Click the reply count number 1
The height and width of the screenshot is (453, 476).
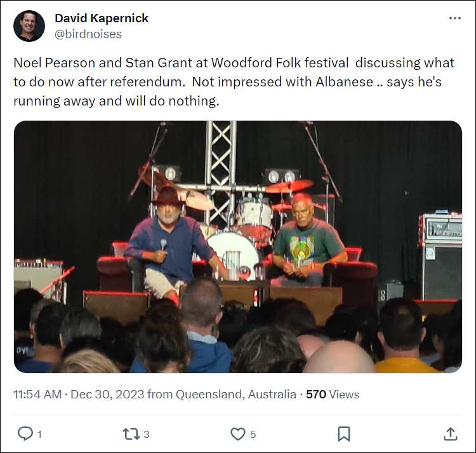39,434
